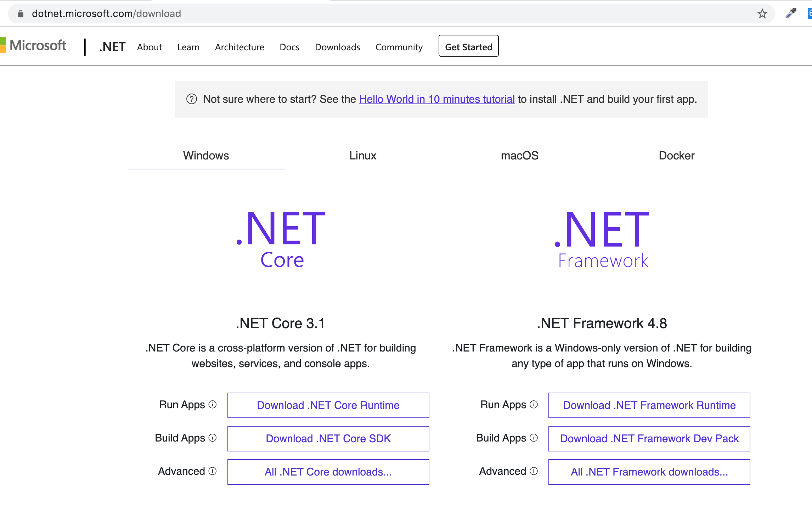Open Hello World in 10 minutes tutorial link
812x506 pixels.
[437, 99]
